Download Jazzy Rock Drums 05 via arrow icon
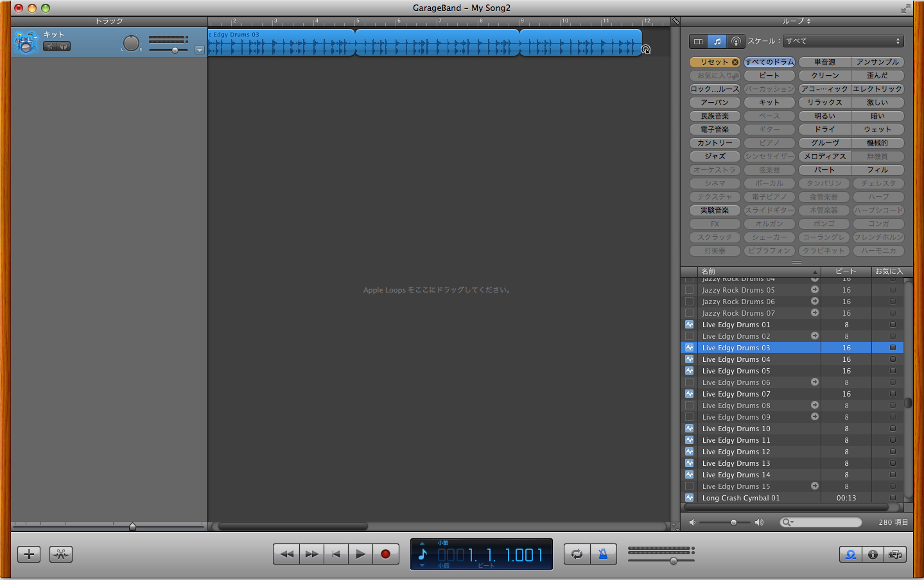924x580 pixels. tap(814, 289)
